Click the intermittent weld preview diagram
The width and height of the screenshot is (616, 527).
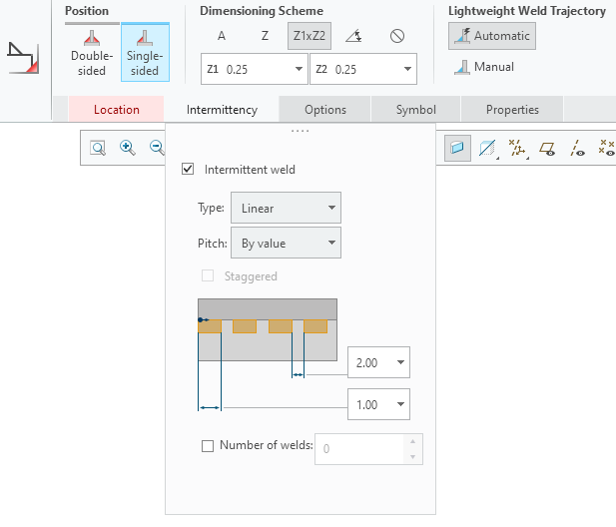click(x=267, y=329)
